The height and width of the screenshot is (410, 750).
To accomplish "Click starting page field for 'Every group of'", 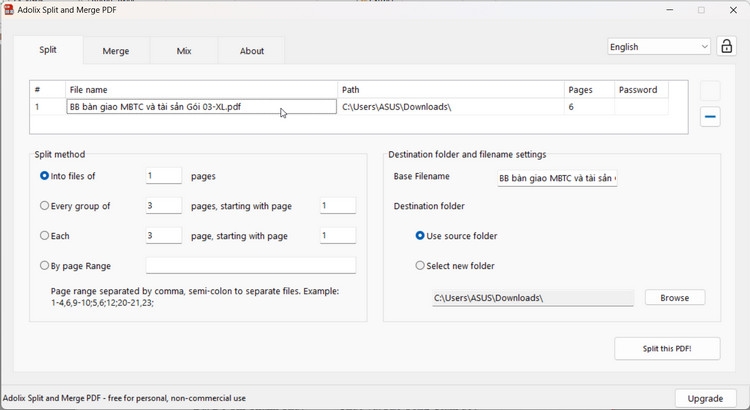I will 338,206.
